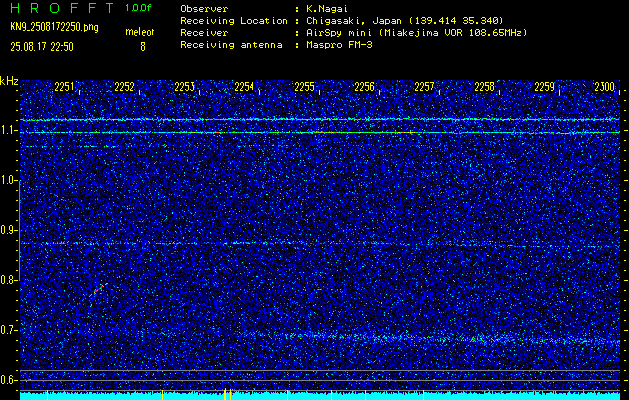Click the 1.0 kHz frequency label
The height and width of the screenshot is (400, 629).
point(8,181)
